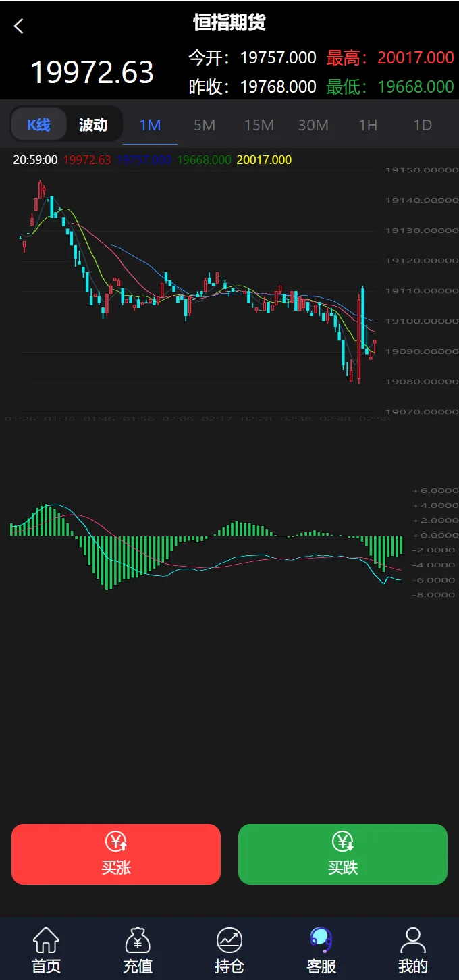Tap the yen-up icon on 买涨
Viewport: 459px width, 980px height.
click(116, 842)
